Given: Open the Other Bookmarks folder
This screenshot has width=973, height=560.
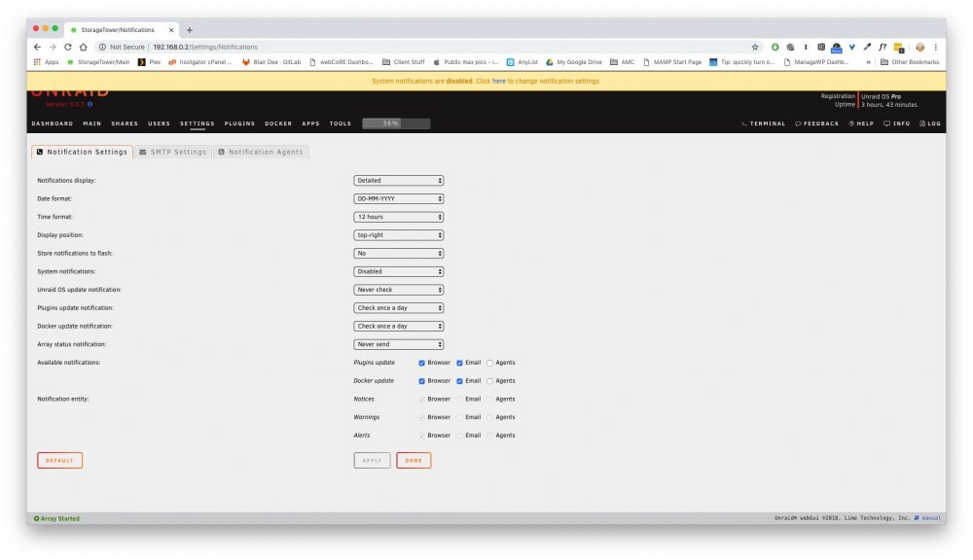Looking at the screenshot, I should (x=910, y=62).
